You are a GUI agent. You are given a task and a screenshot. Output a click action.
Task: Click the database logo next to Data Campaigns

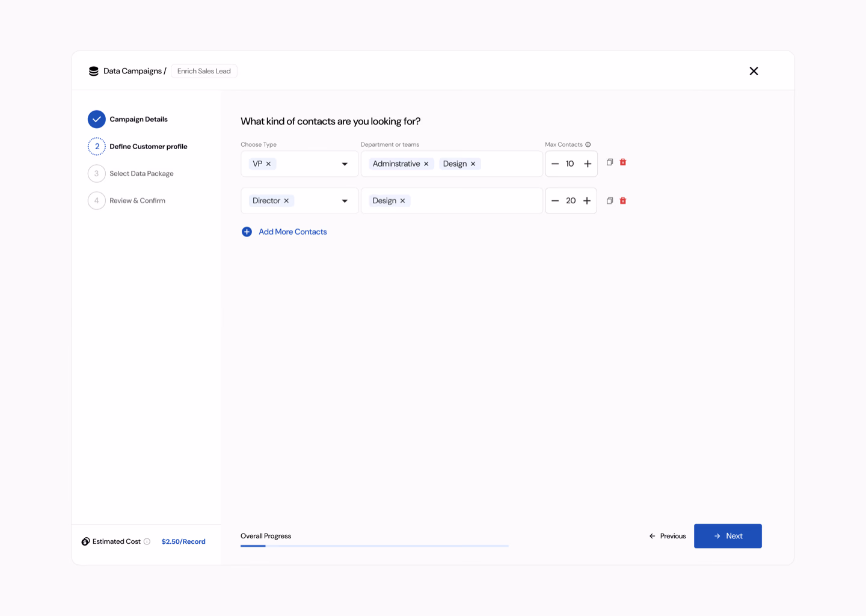93,70
